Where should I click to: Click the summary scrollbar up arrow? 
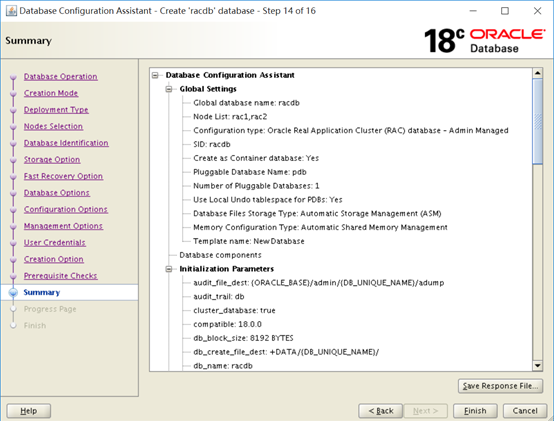point(537,73)
